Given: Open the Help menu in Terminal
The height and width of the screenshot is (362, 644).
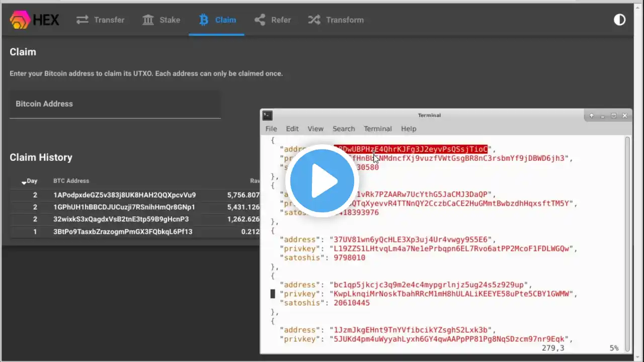Looking at the screenshot, I should [x=409, y=129].
